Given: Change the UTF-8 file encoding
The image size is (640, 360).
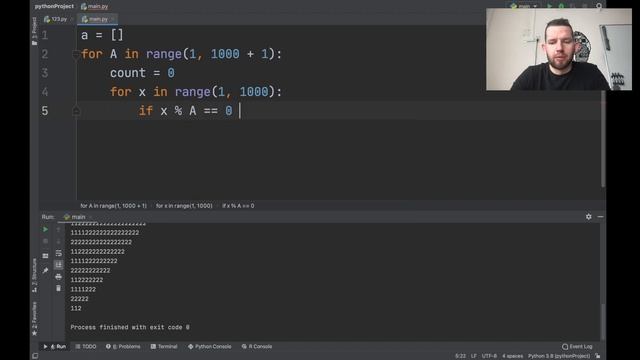Looking at the screenshot, I should click(x=489, y=356).
